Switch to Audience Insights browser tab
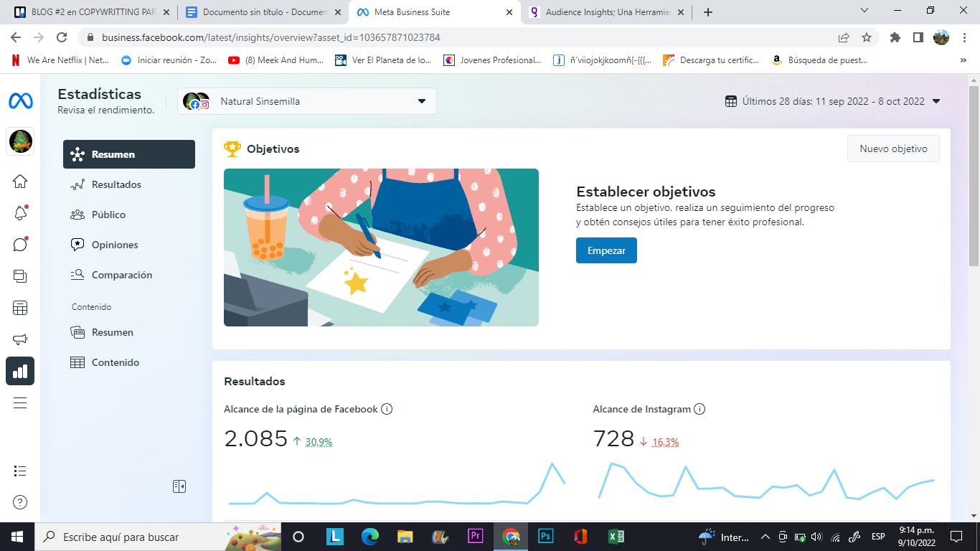 click(606, 12)
